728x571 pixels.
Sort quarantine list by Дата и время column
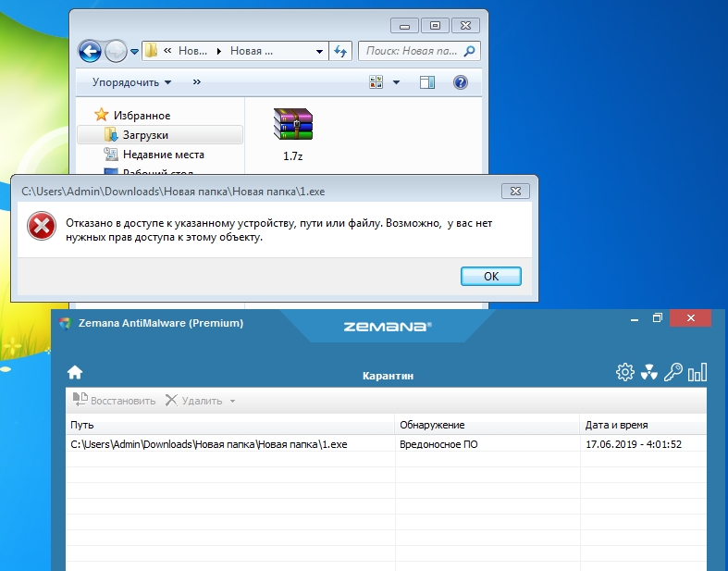(x=644, y=425)
